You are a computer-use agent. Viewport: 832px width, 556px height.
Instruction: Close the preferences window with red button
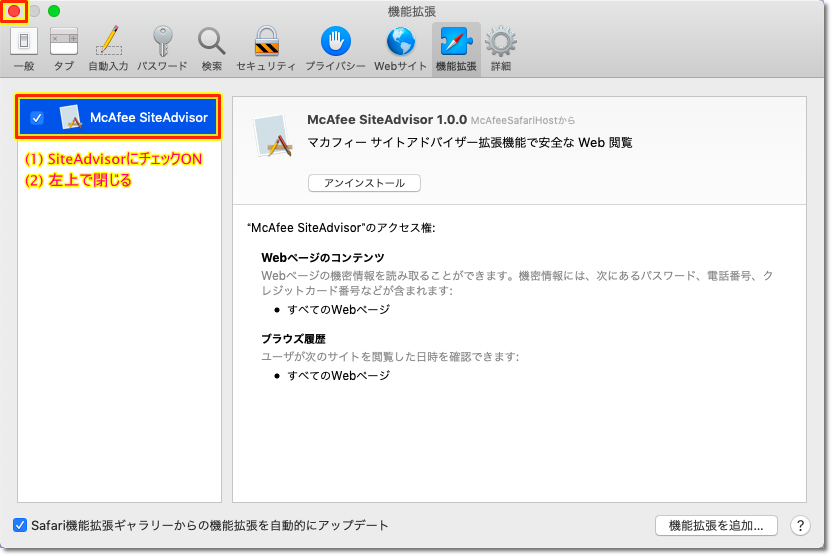pyautogui.click(x=14, y=11)
